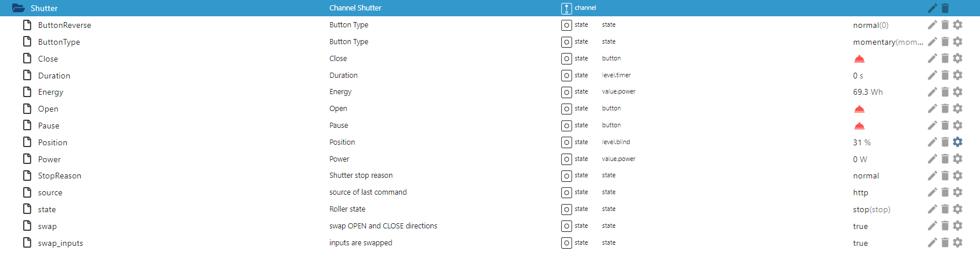Delete the Shutter channel via trash icon
Screen dimensions: 980x254
click(945, 8)
